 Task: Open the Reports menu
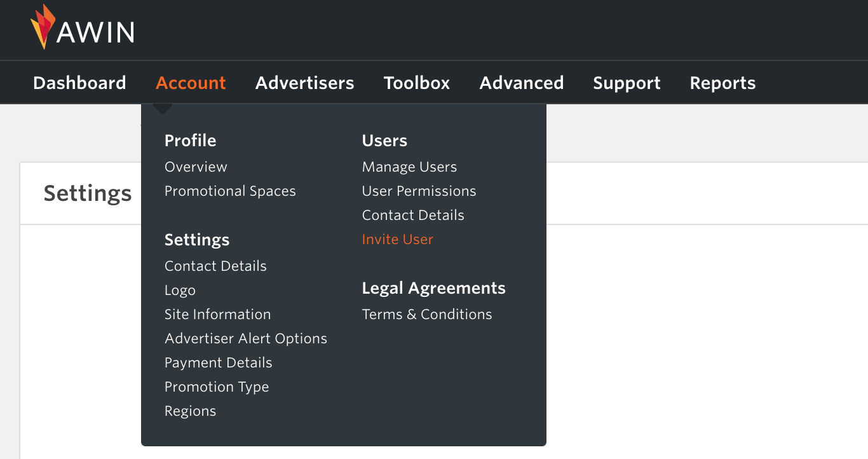coord(722,82)
